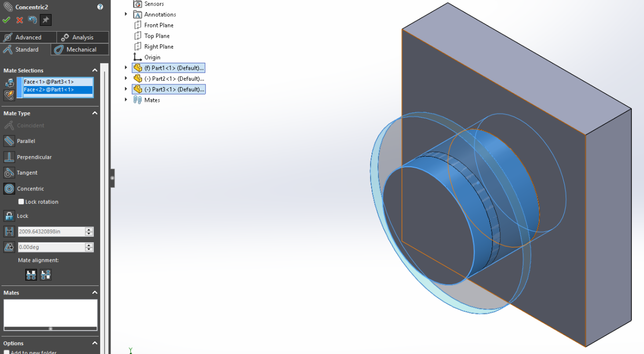Switch to the Analysis tab
This screenshot has height=354, width=644.
tap(83, 37)
